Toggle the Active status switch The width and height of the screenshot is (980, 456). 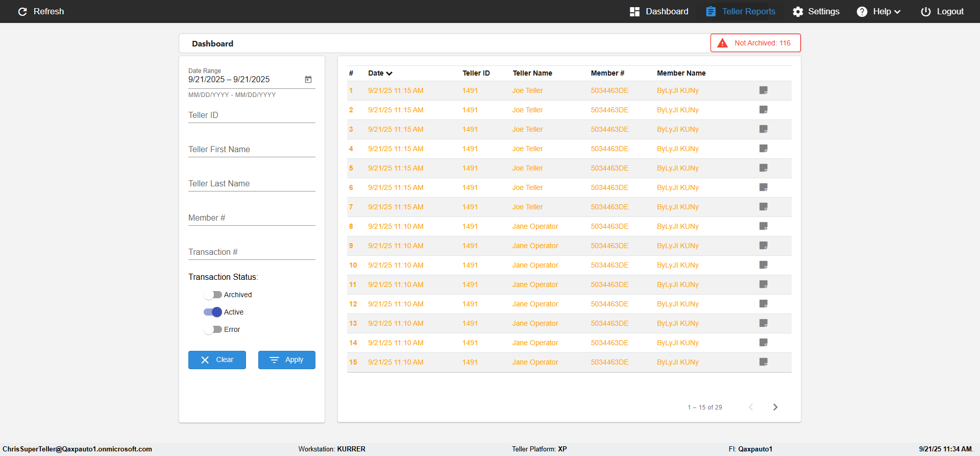pos(213,312)
